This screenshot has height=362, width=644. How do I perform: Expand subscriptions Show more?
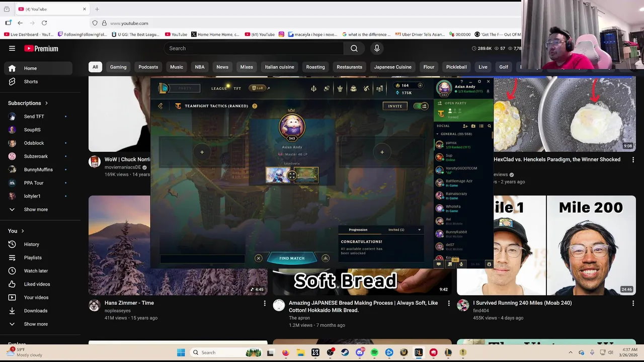36,209
